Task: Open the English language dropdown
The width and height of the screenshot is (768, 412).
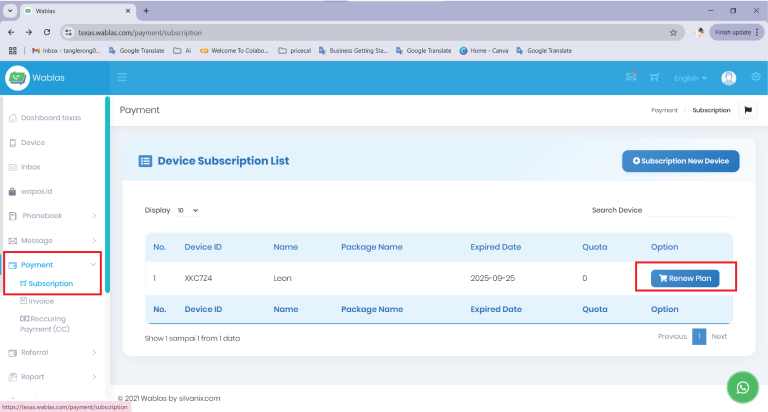Action: [x=690, y=77]
